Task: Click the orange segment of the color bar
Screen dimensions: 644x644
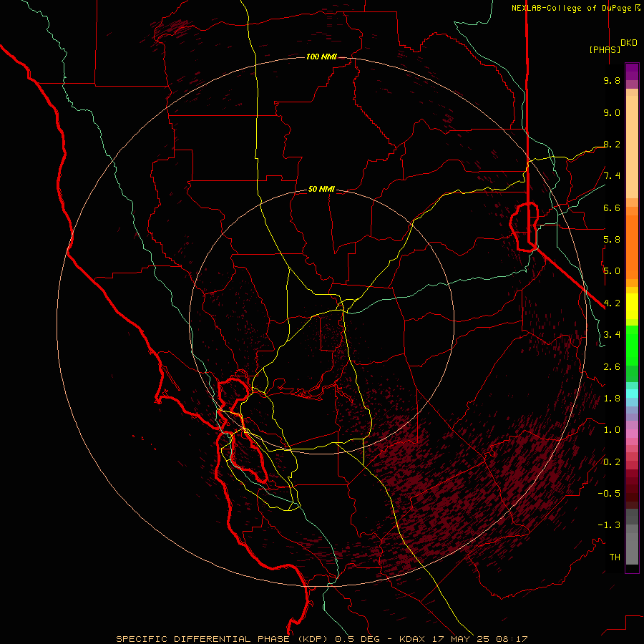Action: (632, 247)
